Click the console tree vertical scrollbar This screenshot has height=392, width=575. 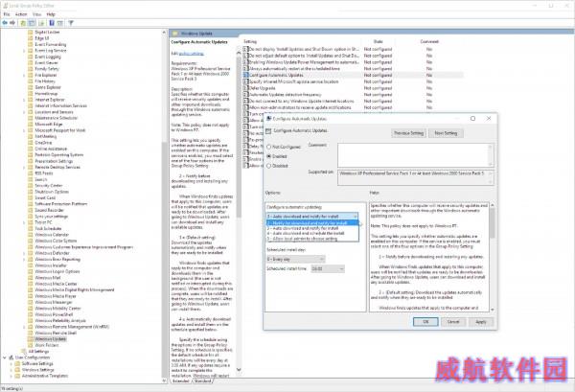point(164,206)
